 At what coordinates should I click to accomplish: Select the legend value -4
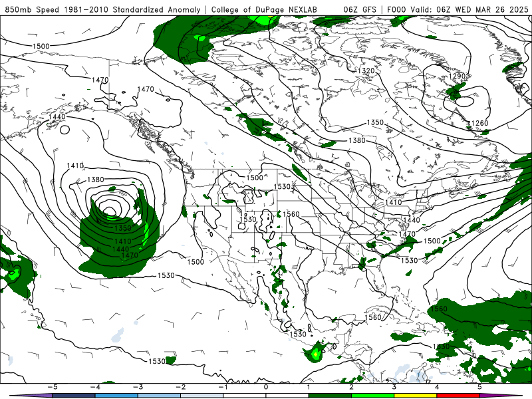(94, 387)
